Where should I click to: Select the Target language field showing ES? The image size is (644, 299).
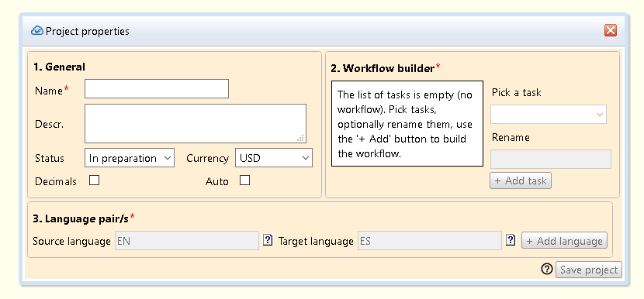[430, 241]
